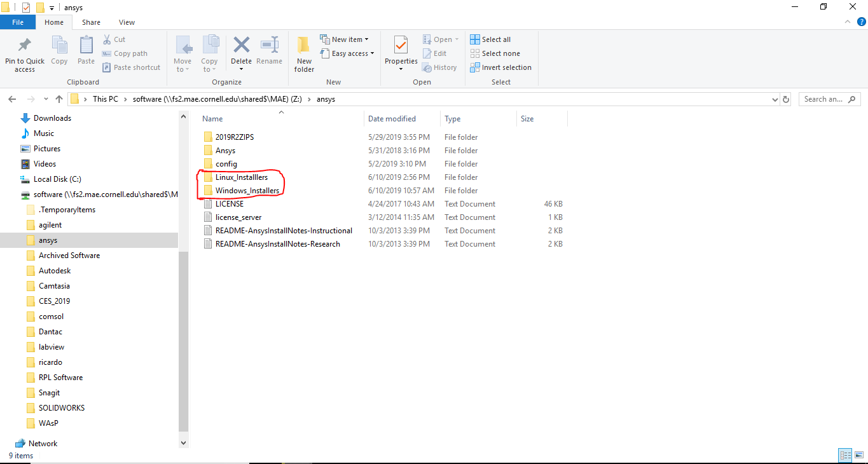Open Local Disk (C:) in navigation pane

(x=57, y=179)
